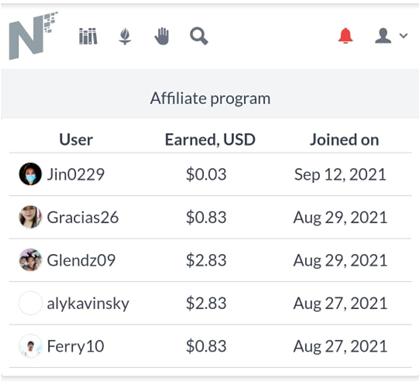Open Gracias26's avatar picture

tap(30, 217)
